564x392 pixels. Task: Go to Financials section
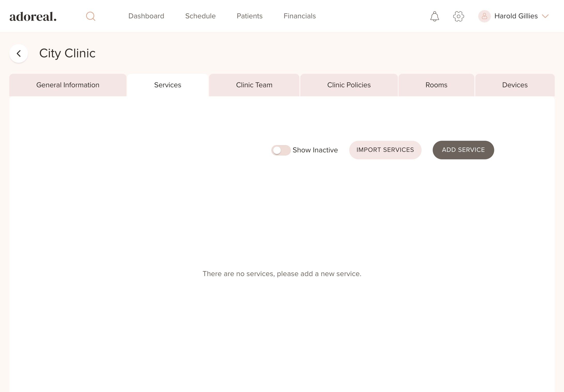tap(300, 16)
